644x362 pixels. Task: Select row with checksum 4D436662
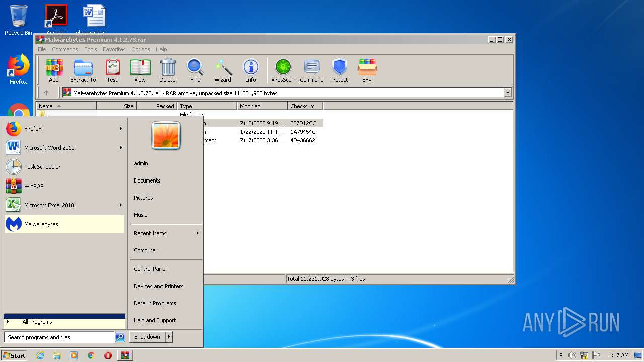point(263,140)
